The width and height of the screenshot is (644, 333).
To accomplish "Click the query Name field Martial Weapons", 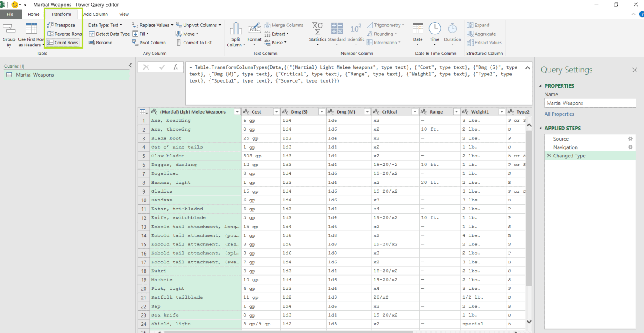I will click(x=590, y=103).
